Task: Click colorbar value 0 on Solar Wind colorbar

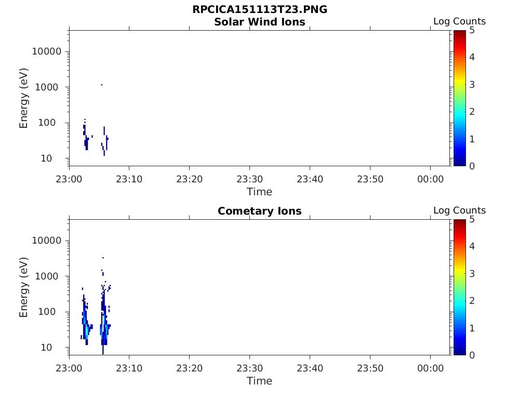Action: tap(472, 166)
